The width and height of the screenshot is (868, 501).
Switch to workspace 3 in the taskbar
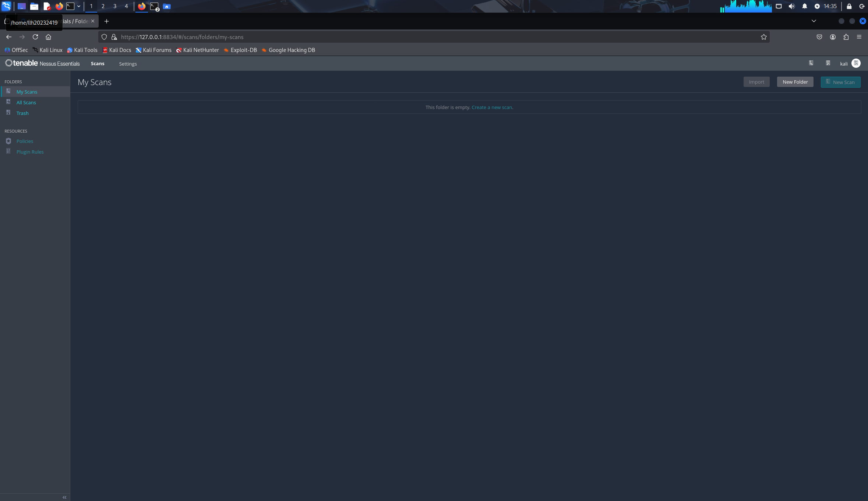pyautogui.click(x=115, y=6)
